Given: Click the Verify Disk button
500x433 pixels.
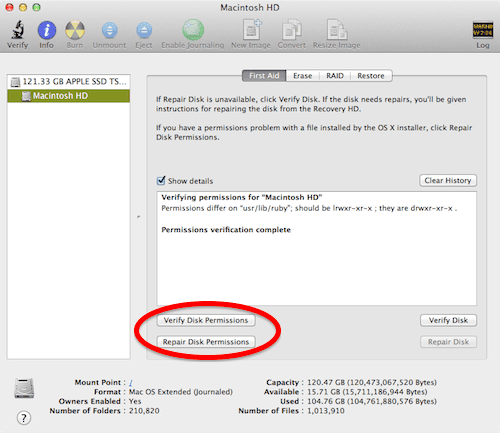Looking at the screenshot, I should [x=448, y=320].
